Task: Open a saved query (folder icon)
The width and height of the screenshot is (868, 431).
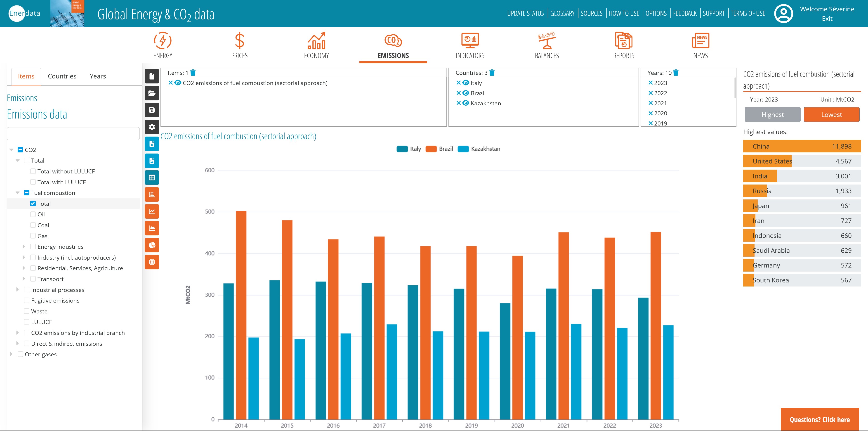Action: click(x=152, y=93)
